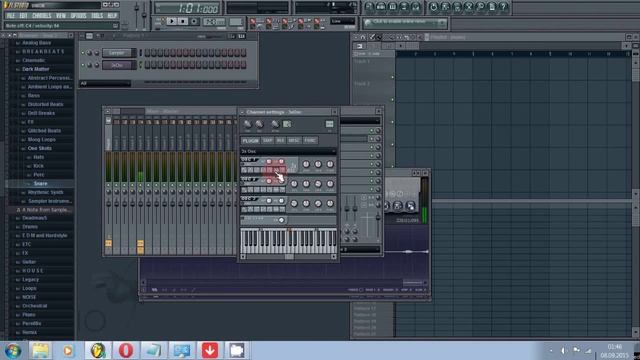Click the red download arrow taskbar icon
The height and width of the screenshot is (360, 640).
click(209, 351)
